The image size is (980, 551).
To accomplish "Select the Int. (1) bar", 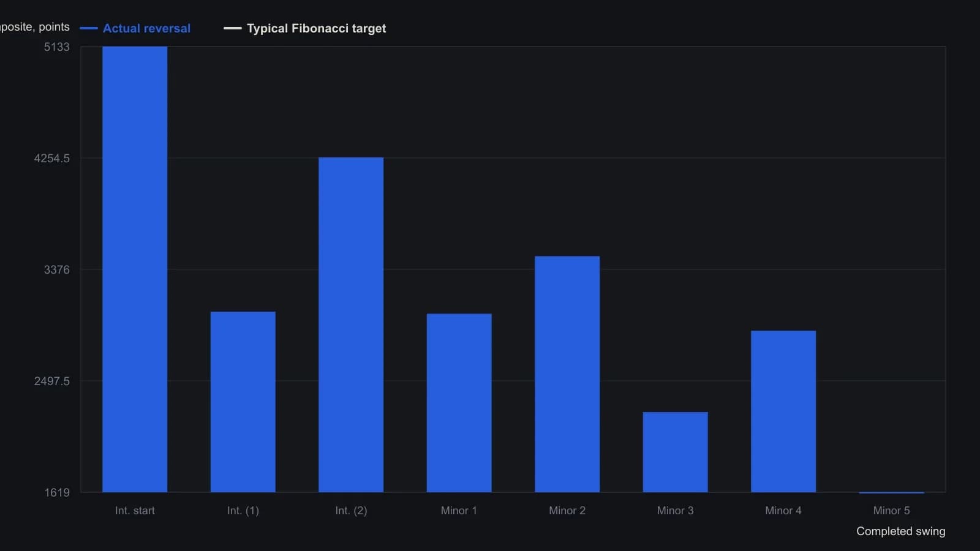I will [243, 402].
